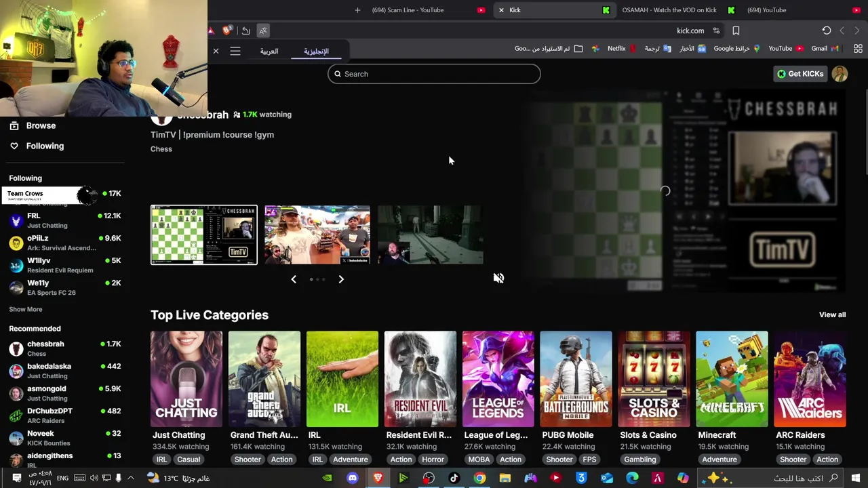Open the Grand Theft Auto category card
The height and width of the screenshot is (488, 868).
(x=264, y=379)
